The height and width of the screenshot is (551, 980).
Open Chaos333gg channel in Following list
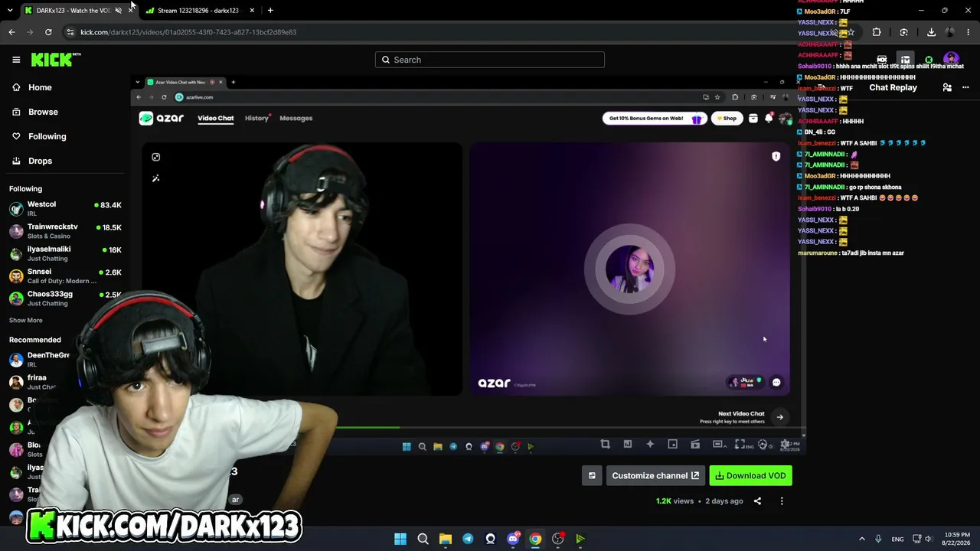point(65,298)
